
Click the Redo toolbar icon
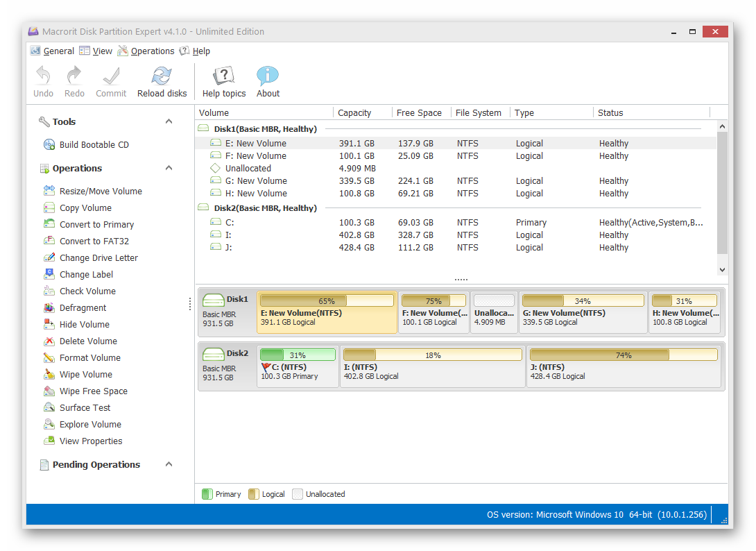point(74,76)
